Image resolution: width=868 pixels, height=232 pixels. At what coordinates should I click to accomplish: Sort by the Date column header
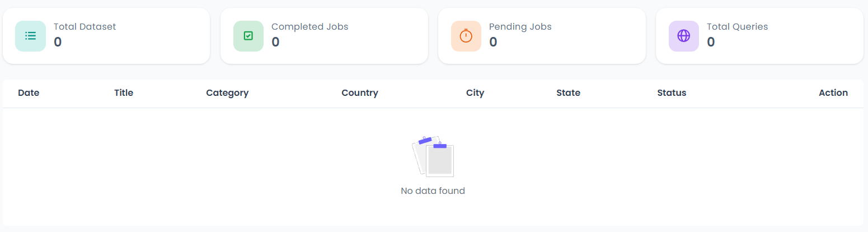(29, 93)
